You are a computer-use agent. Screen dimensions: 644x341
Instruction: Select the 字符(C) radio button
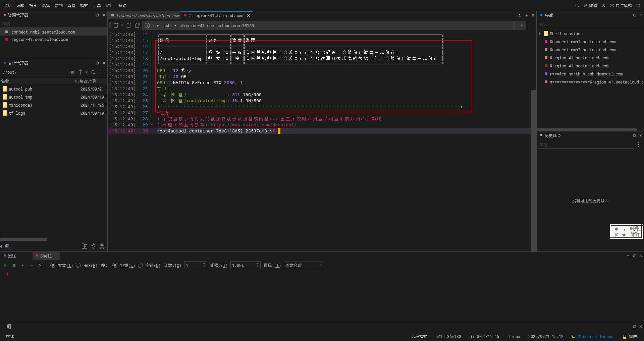[140, 265]
